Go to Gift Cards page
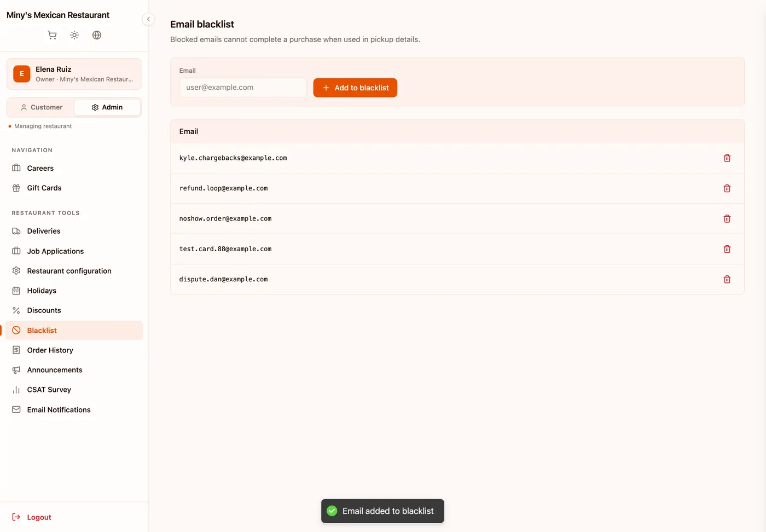 click(74, 188)
